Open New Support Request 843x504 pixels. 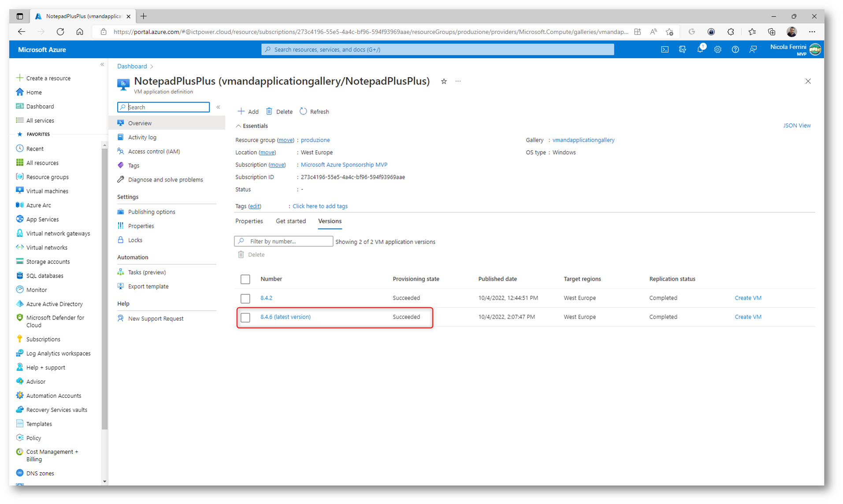156,318
